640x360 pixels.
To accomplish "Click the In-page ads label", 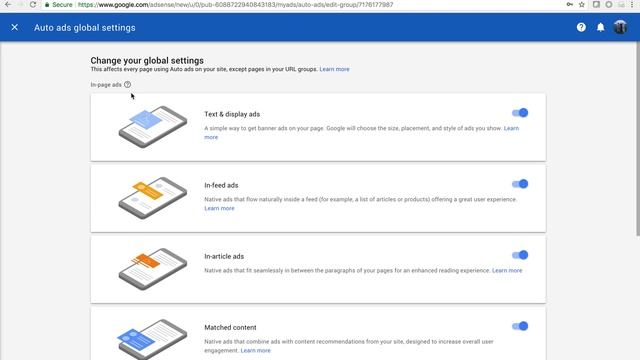I will tap(106, 84).
